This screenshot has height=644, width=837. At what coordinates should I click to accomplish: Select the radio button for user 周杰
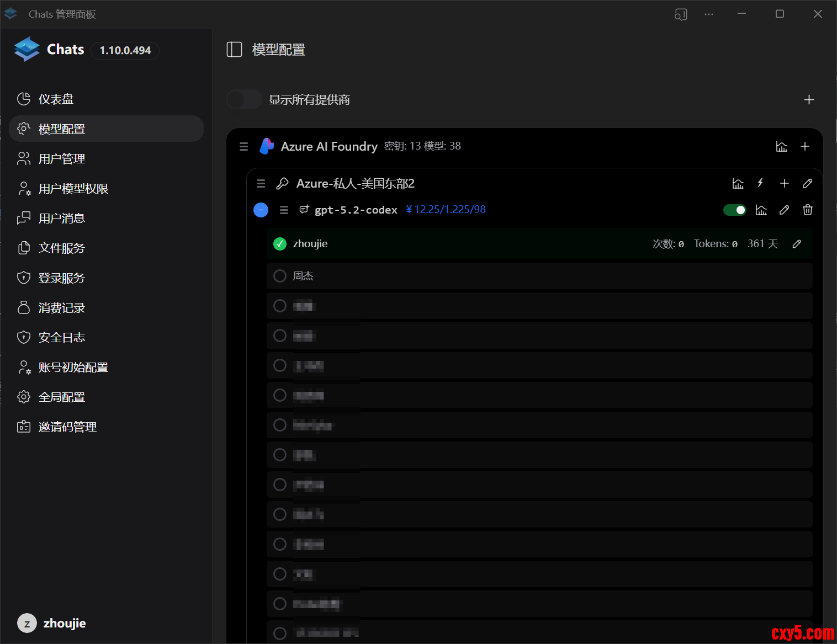click(280, 276)
